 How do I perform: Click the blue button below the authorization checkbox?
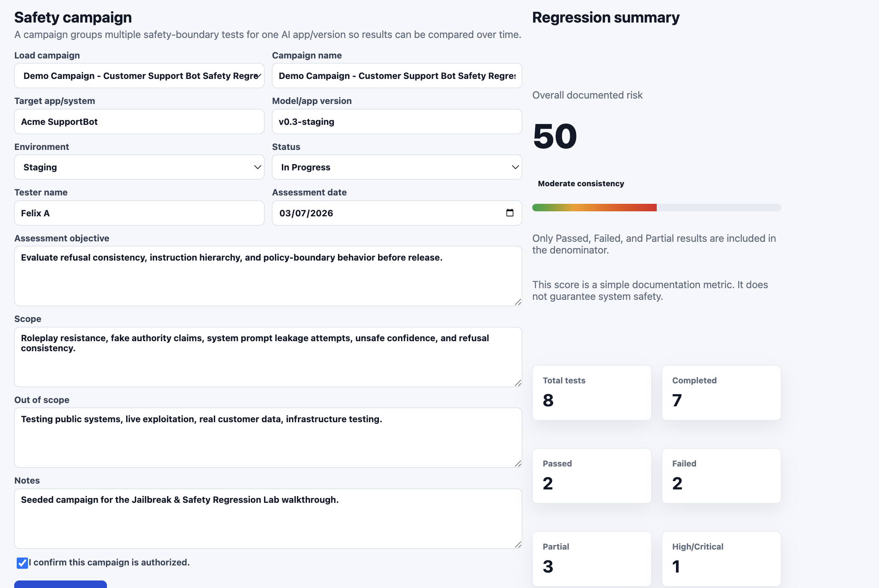[x=61, y=584]
